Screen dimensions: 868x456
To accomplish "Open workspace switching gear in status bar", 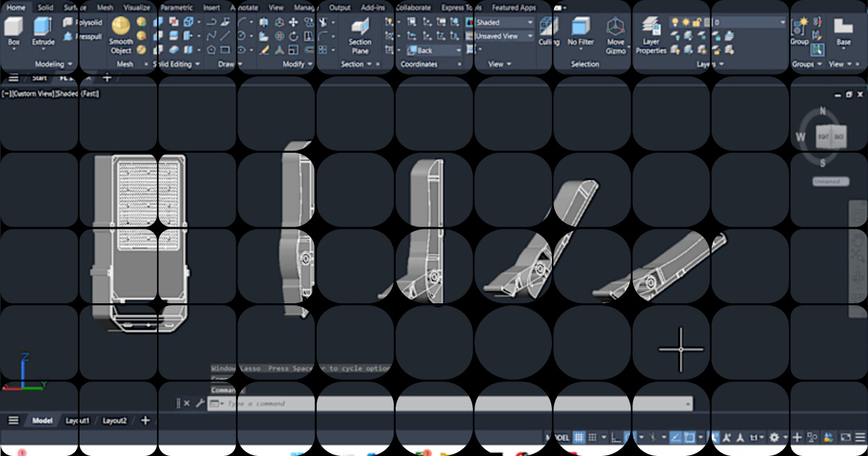I will [x=775, y=437].
